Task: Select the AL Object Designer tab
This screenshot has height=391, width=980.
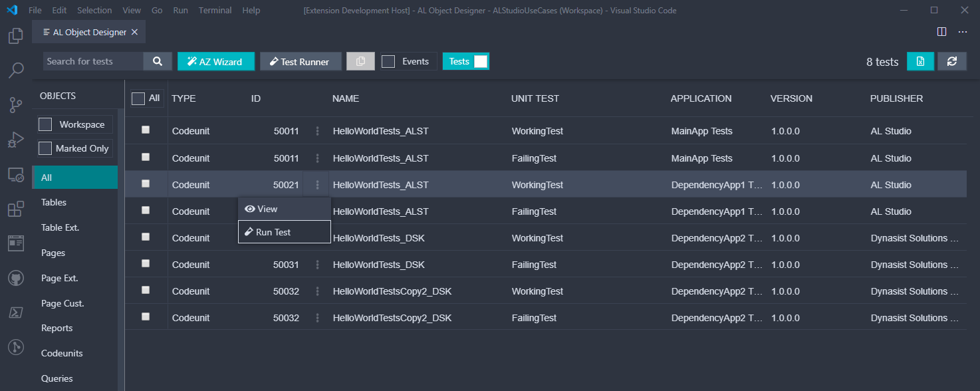Action: tap(89, 32)
